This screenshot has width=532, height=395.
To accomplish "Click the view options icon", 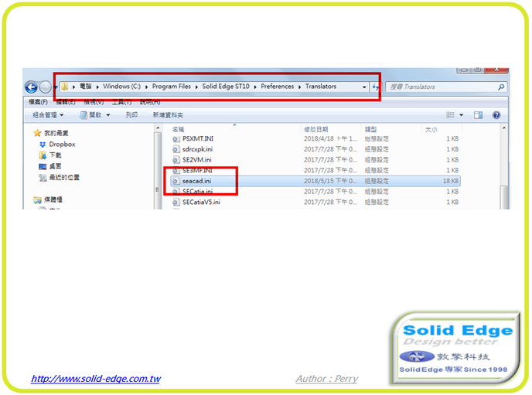I will point(451,115).
